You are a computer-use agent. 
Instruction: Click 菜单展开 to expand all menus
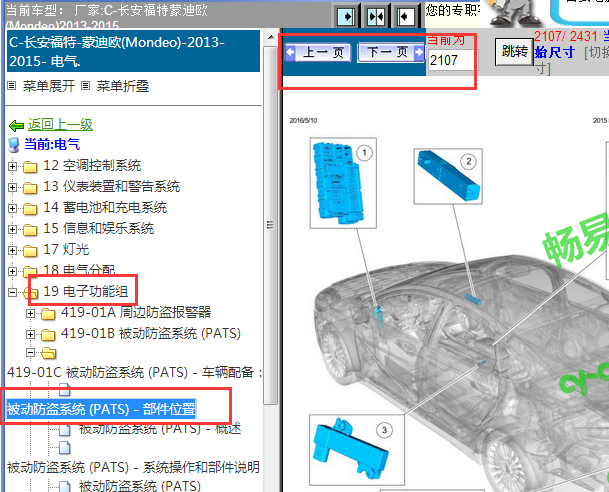pyautogui.click(x=49, y=86)
